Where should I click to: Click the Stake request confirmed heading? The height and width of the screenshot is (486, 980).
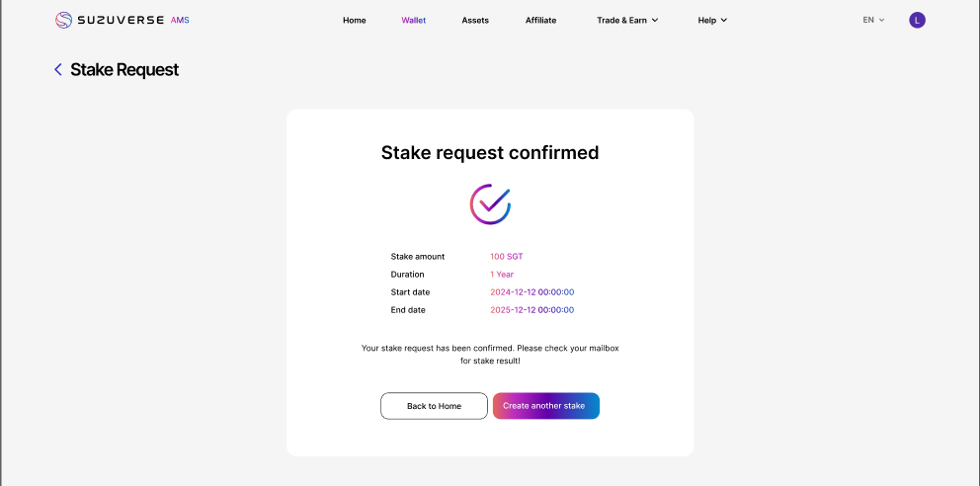pos(490,152)
